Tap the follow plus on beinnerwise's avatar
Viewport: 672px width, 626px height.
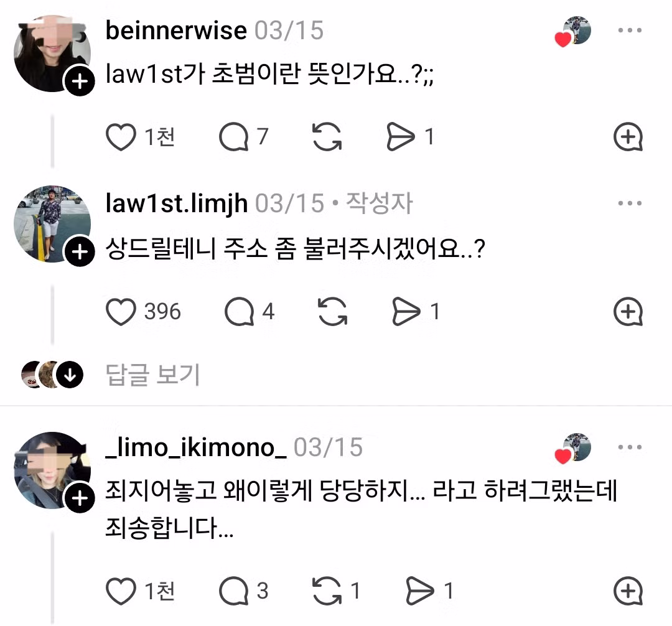pos(79,82)
